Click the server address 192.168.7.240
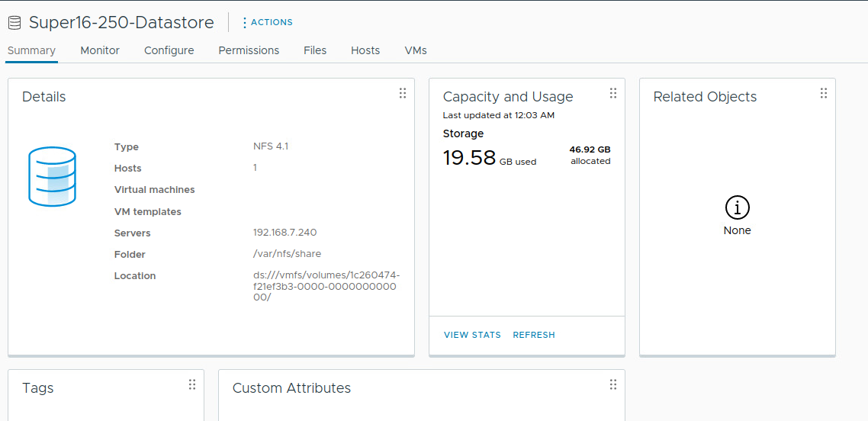The height and width of the screenshot is (421, 868). tap(285, 233)
